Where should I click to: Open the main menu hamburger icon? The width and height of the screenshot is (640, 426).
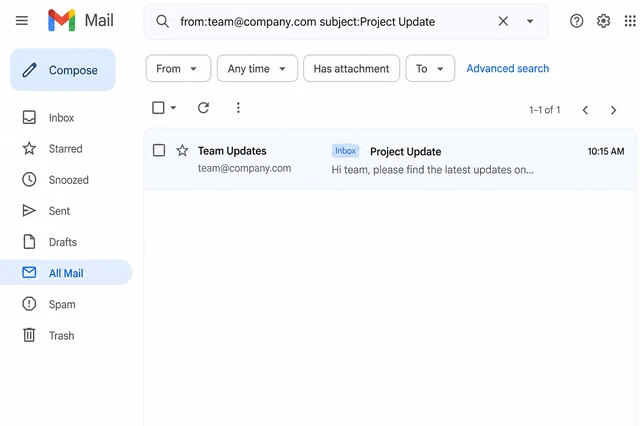(22, 20)
